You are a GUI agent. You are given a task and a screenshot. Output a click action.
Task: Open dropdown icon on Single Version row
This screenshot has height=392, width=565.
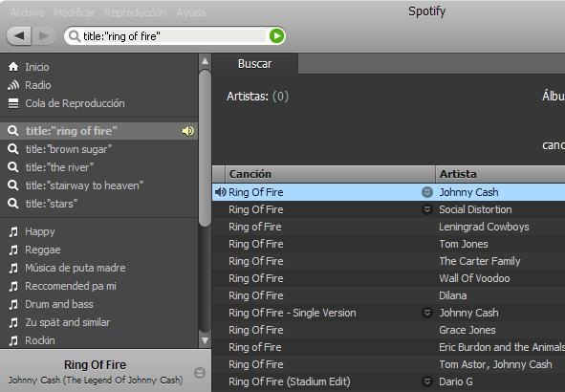pyautogui.click(x=427, y=313)
